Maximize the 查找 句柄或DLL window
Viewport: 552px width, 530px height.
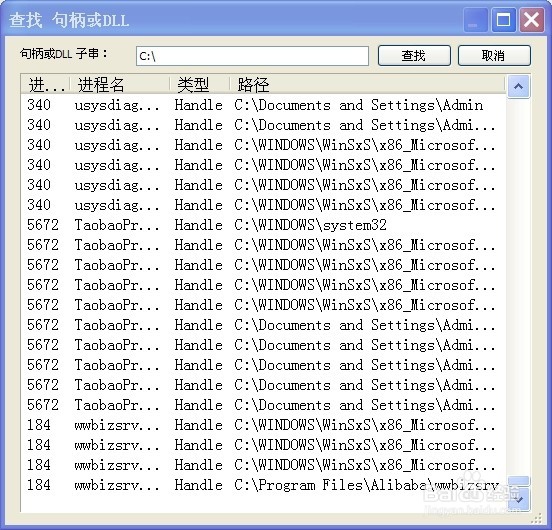pyautogui.click(x=503, y=19)
